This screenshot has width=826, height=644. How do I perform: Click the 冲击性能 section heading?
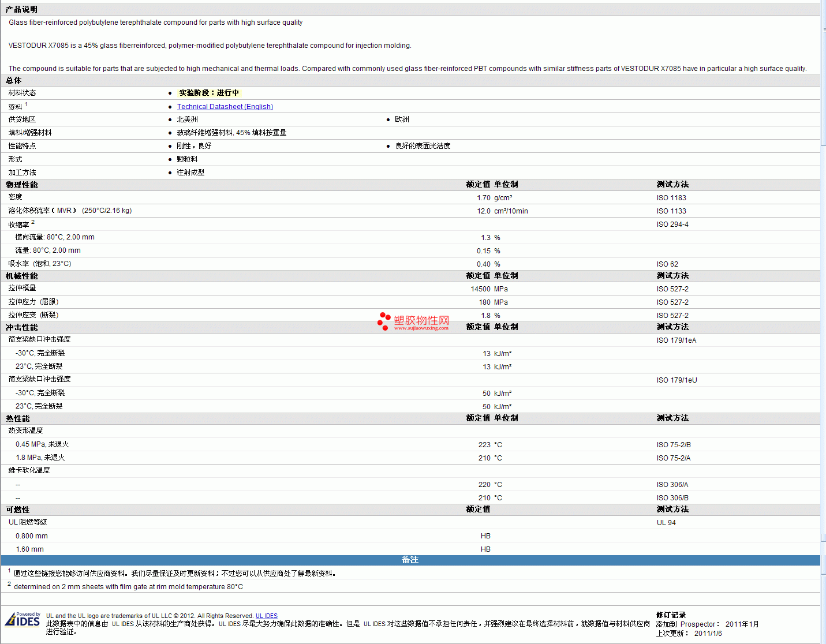click(22, 327)
